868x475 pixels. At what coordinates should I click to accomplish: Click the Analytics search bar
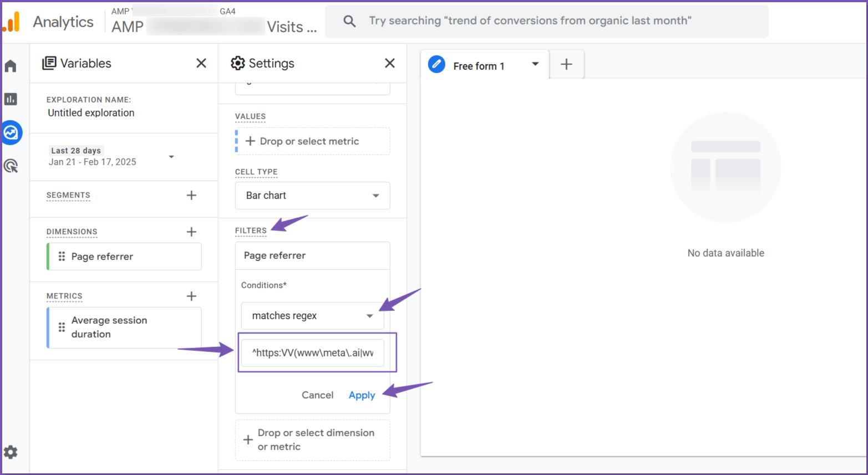tap(546, 21)
